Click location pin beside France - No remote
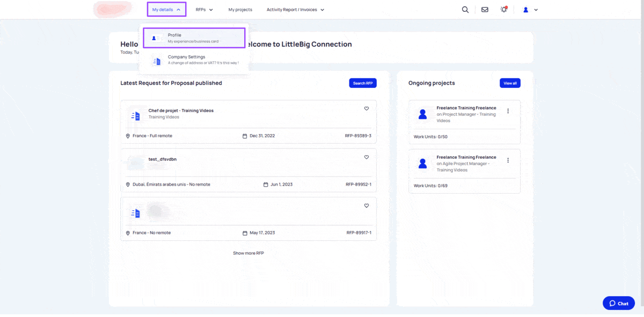The height and width of the screenshot is (317, 644). tap(128, 233)
